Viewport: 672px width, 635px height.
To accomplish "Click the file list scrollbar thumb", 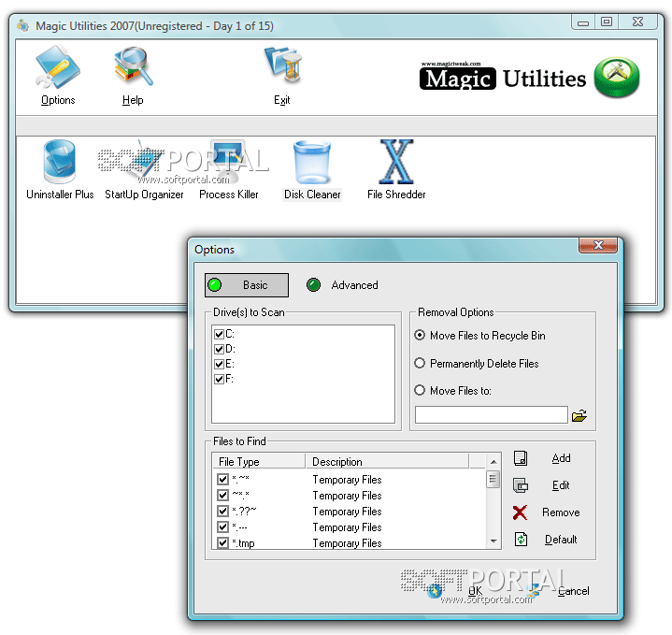I will tap(493, 479).
